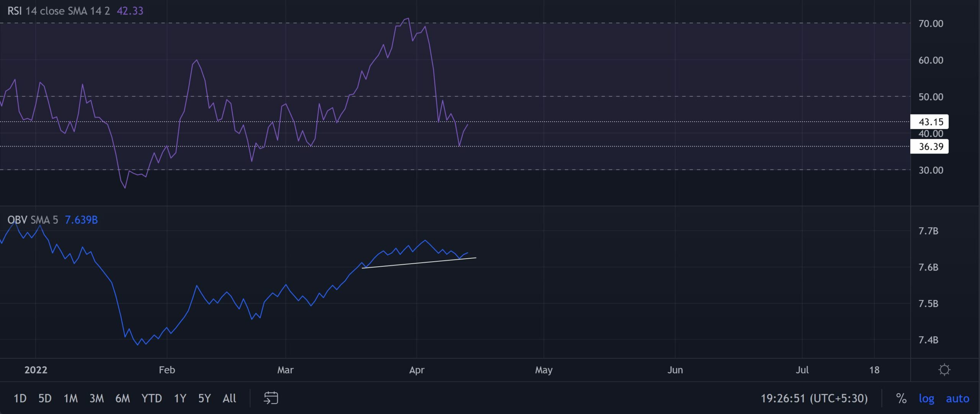980x414 pixels.
Task: Click the 36.39 price label on the scale
Action: coord(930,147)
